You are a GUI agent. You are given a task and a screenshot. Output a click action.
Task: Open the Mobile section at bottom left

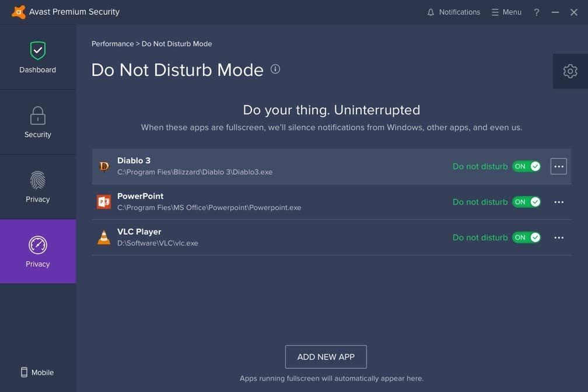[37, 372]
